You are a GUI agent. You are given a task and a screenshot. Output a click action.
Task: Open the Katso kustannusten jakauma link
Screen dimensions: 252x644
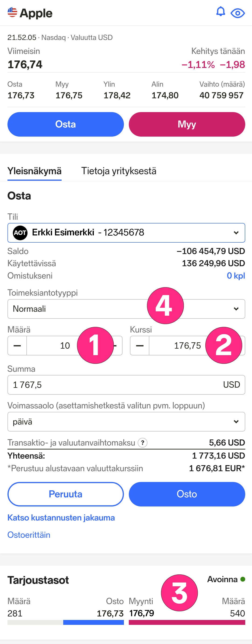(61, 517)
